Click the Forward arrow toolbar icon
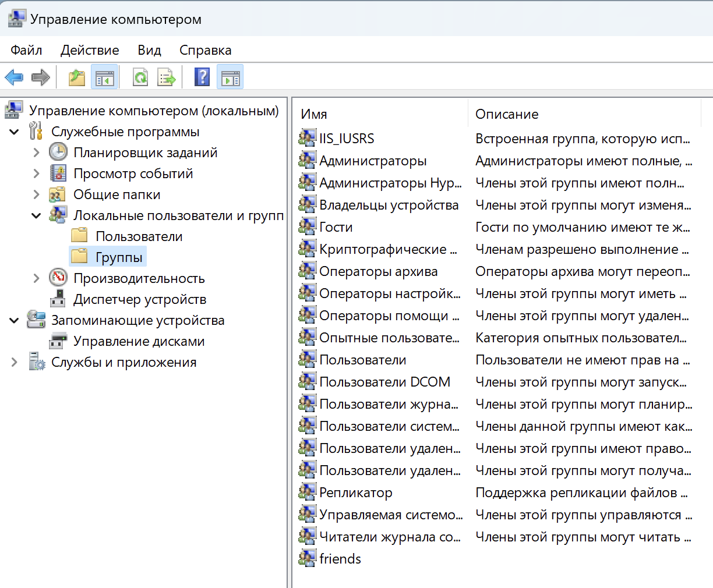 (x=40, y=77)
